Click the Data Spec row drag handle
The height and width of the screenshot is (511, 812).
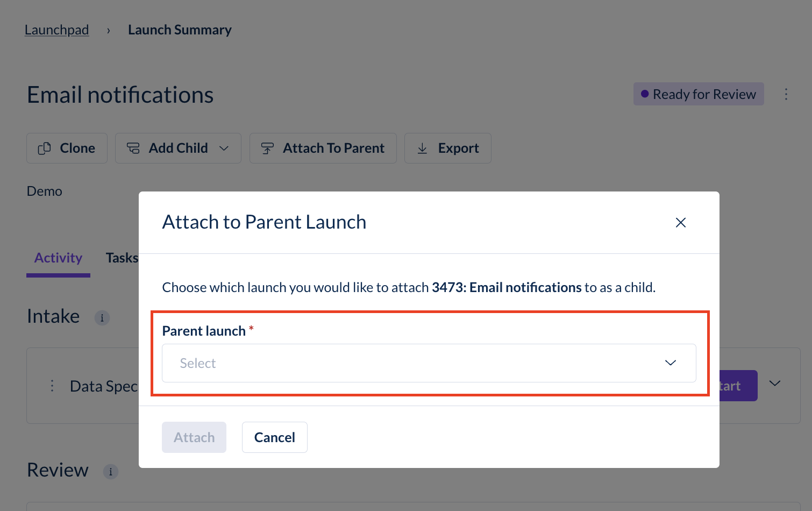(52, 386)
